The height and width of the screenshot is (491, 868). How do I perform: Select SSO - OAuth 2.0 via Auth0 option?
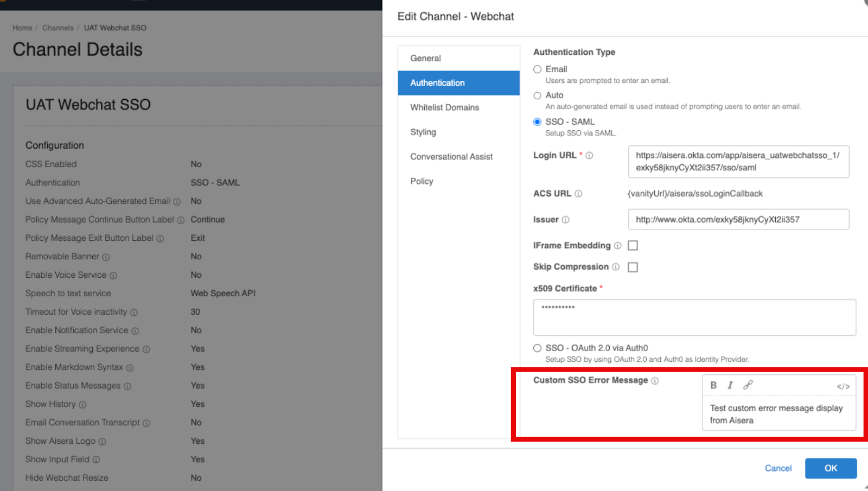pos(537,348)
